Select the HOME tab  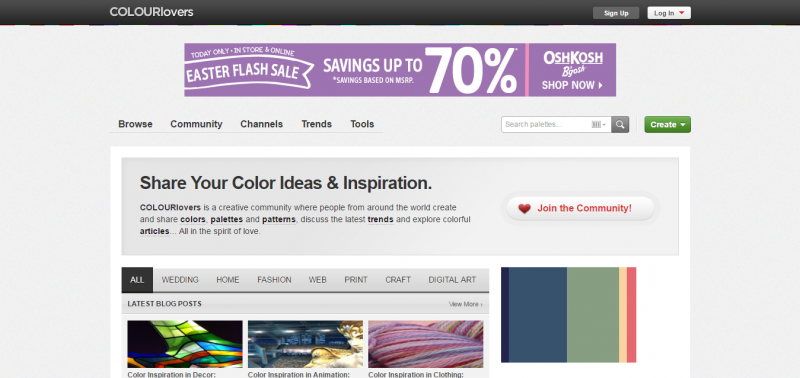coord(228,280)
